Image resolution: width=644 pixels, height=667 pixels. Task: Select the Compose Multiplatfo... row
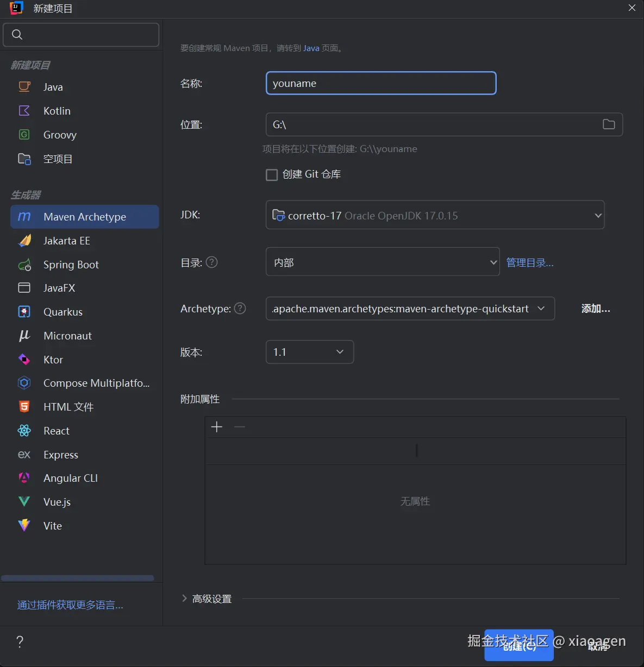[84, 383]
